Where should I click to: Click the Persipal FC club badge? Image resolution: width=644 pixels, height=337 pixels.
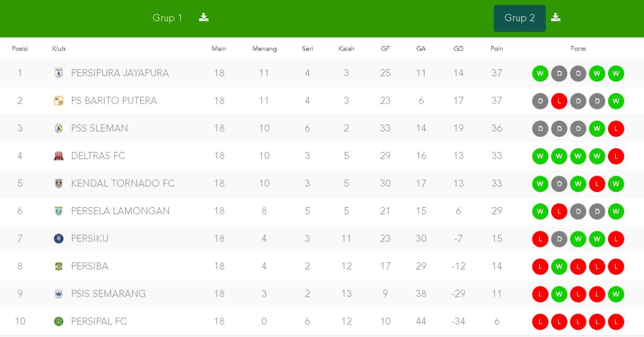click(x=59, y=321)
